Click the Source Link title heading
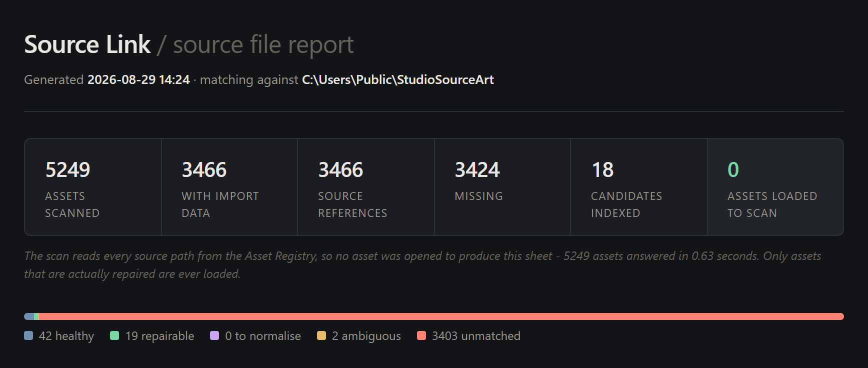Viewport: 868px width, 368px height. click(87, 44)
